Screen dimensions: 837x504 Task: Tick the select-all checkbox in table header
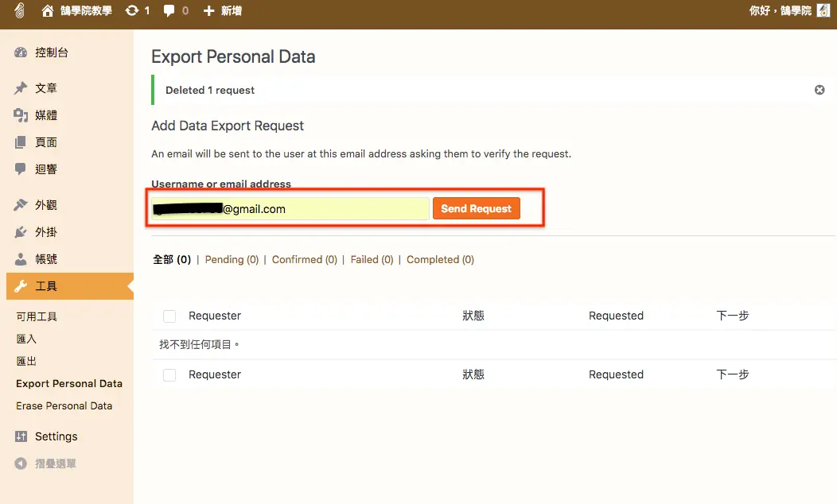pos(169,316)
